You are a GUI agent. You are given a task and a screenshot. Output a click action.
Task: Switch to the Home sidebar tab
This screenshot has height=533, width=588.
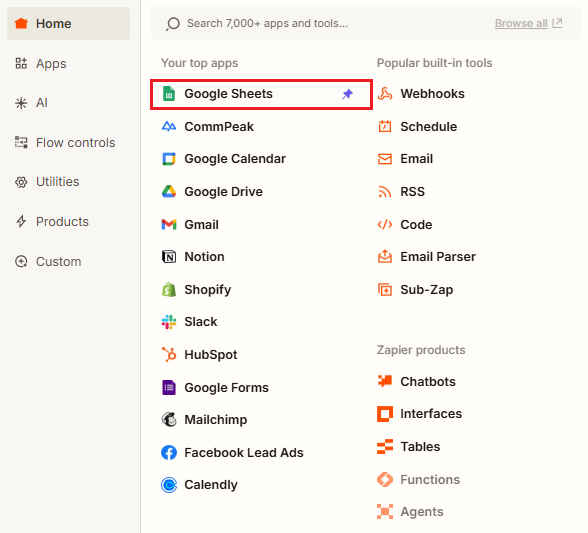tap(69, 24)
